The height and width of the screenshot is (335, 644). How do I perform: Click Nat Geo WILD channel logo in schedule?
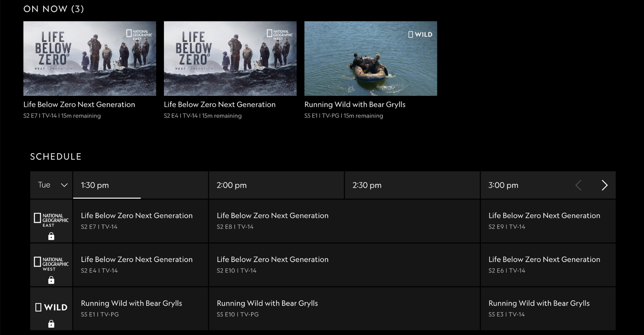coord(51,307)
